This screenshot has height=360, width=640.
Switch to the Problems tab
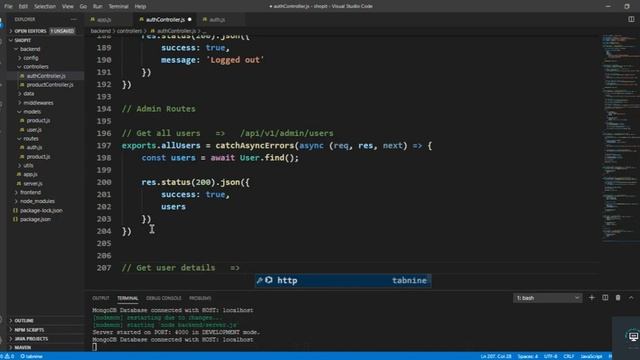tap(200, 298)
